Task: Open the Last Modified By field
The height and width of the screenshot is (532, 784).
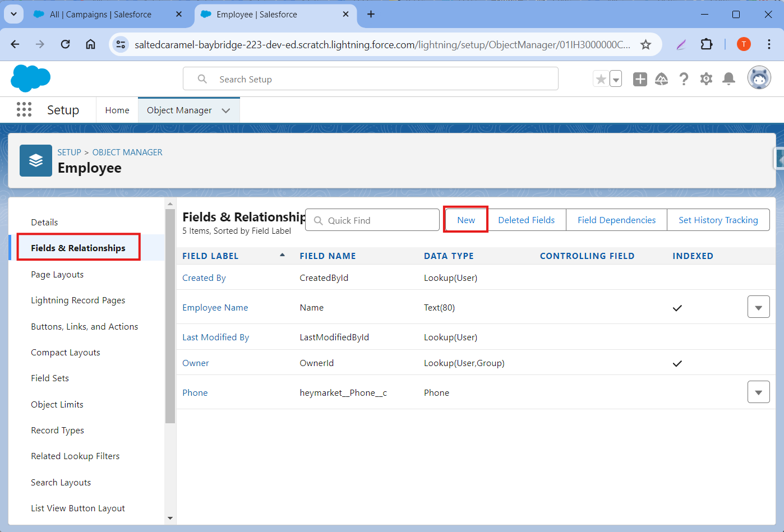Action: point(216,337)
